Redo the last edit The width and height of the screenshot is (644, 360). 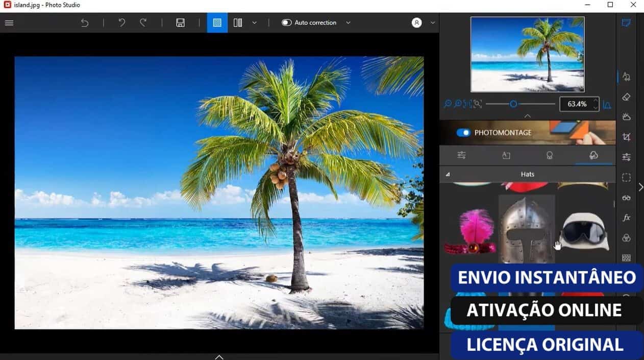point(143,23)
